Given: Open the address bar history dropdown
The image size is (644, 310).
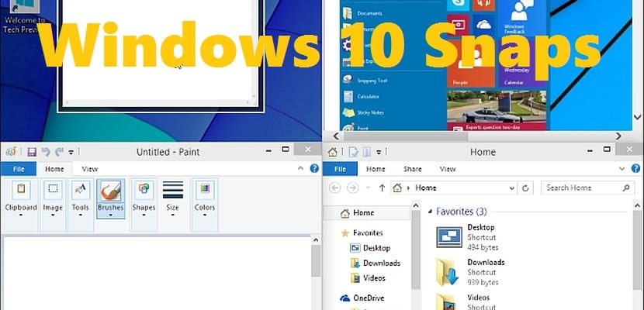Looking at the screenshot, I should [x=512, y=188].
